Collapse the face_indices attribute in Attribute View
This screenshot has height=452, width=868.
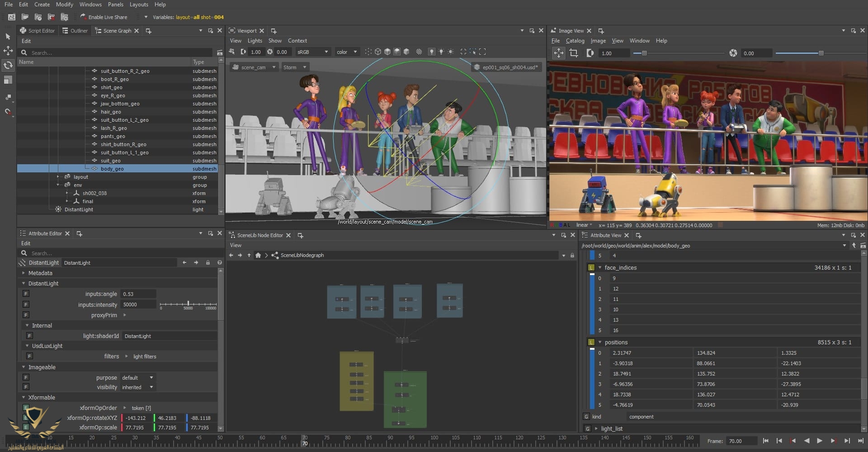600,268
